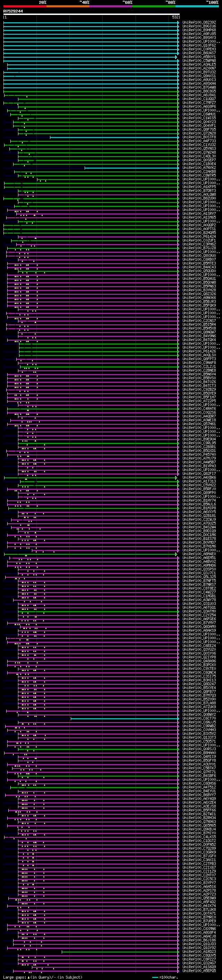Screen dimensions: 222x980
Task: Click the label UniRef100_B6U4S7
Action: (x=199, y=53)
